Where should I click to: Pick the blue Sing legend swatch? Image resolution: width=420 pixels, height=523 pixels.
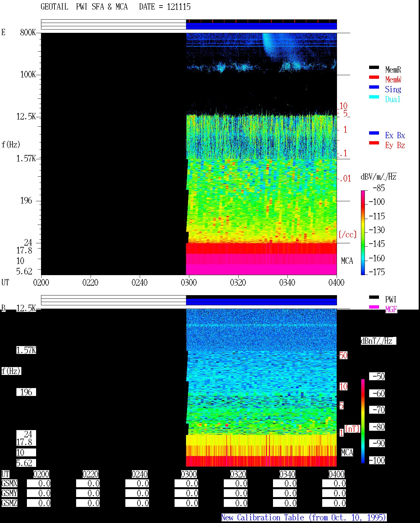tap(374, 87)
